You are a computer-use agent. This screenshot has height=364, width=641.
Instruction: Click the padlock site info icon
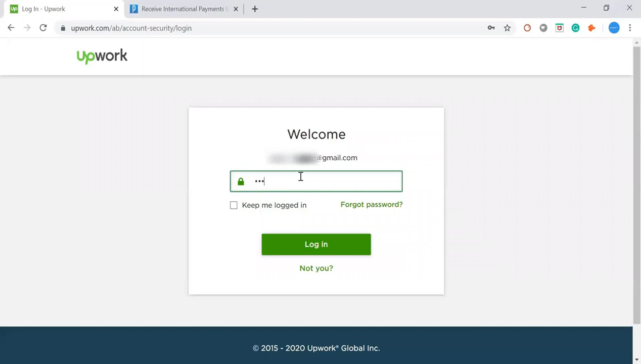pyautogui.click(x=63, y=28)
